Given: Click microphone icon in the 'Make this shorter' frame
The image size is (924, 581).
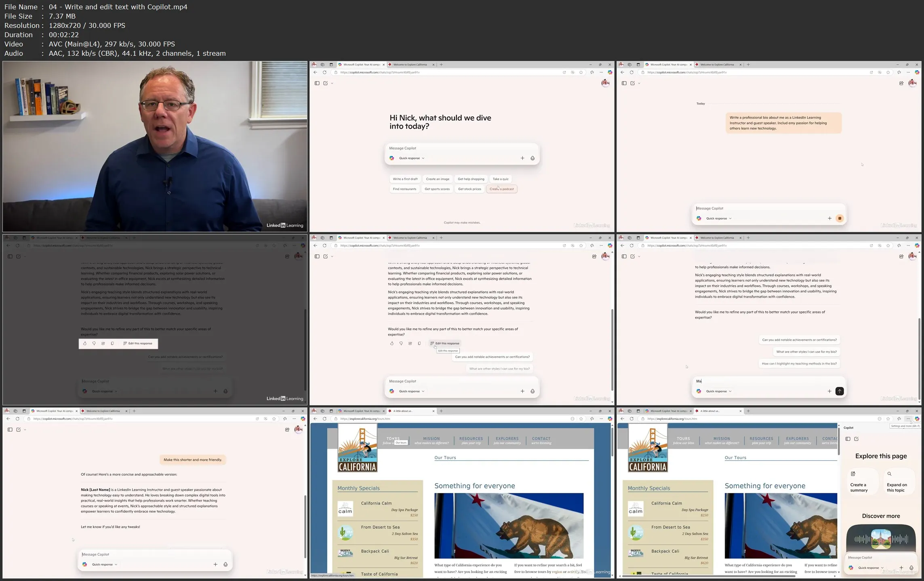Looking at the screenshot, I should click(x=225, y=564).
